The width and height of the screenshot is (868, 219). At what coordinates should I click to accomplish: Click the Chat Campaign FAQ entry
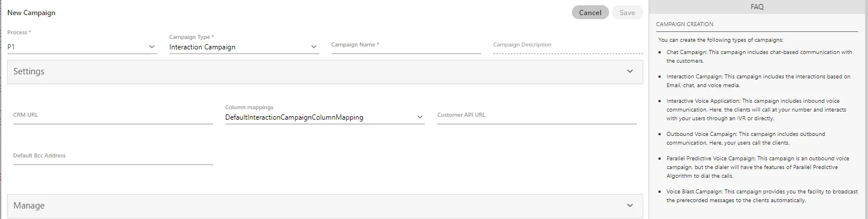tap(759, 56)
